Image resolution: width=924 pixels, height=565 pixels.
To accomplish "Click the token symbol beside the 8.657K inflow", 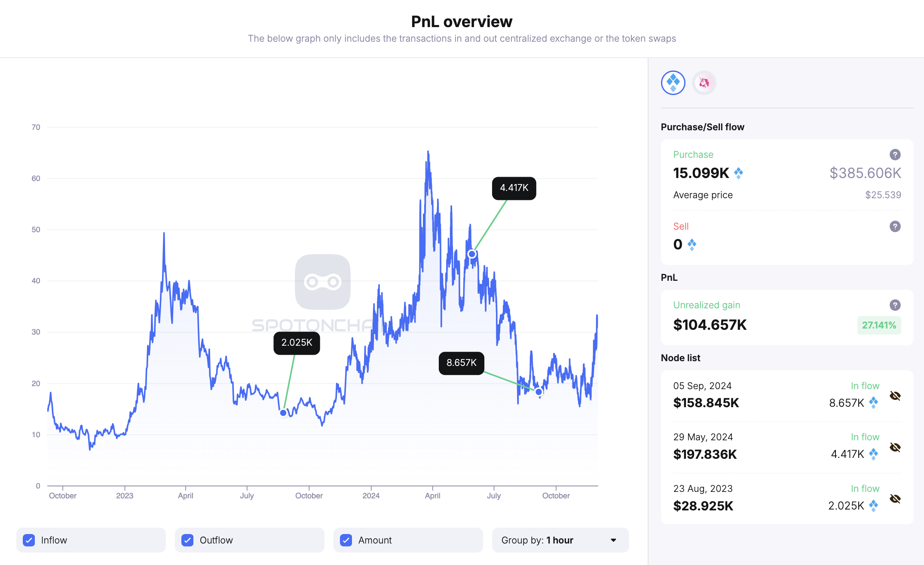I will pyautogui.click(x=873, y=403).
